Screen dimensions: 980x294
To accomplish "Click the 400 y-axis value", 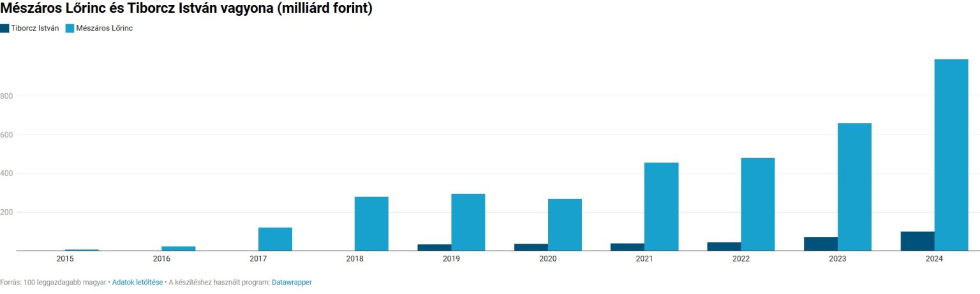I will point(6,173).
